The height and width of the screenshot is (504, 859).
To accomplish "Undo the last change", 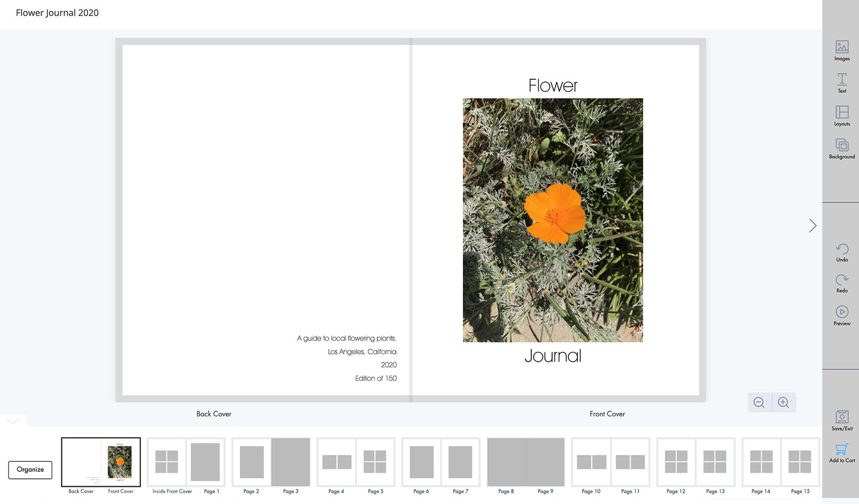I will (842, 252).
